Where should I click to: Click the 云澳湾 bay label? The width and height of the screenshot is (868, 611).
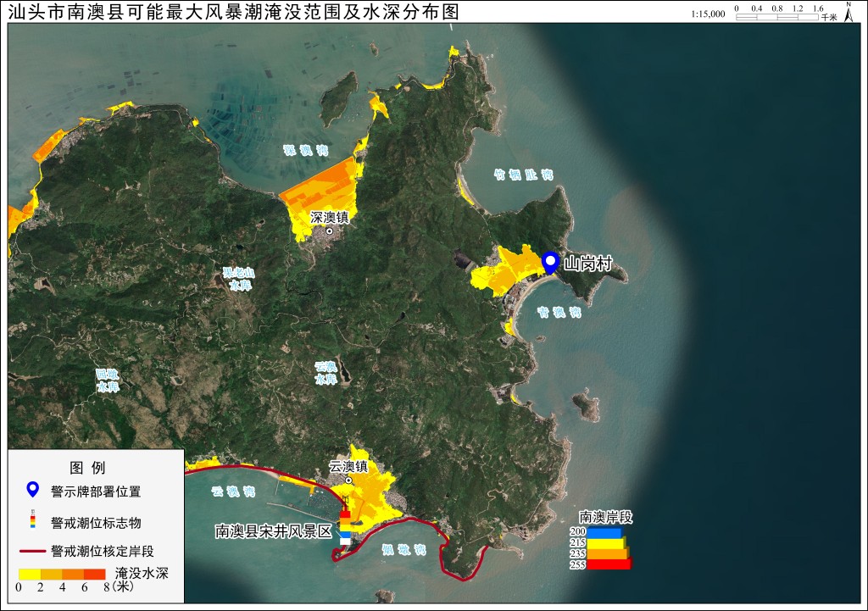coord(233,491)
